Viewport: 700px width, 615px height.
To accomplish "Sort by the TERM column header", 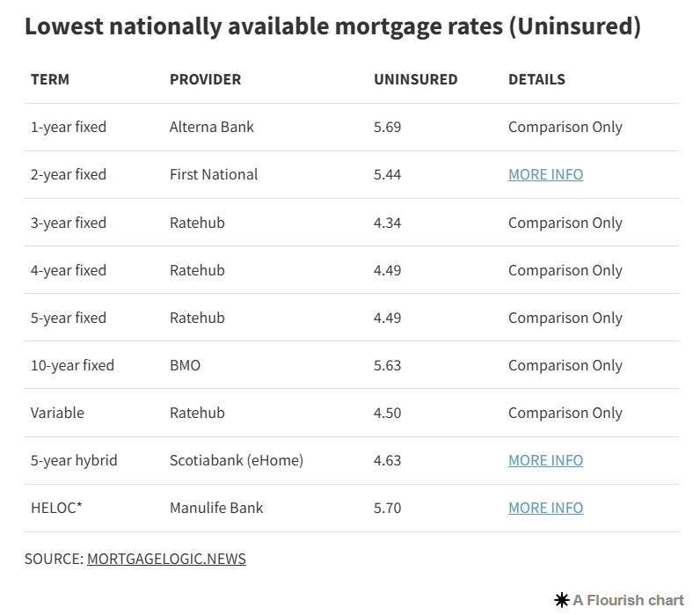I will tap(50, 79).
